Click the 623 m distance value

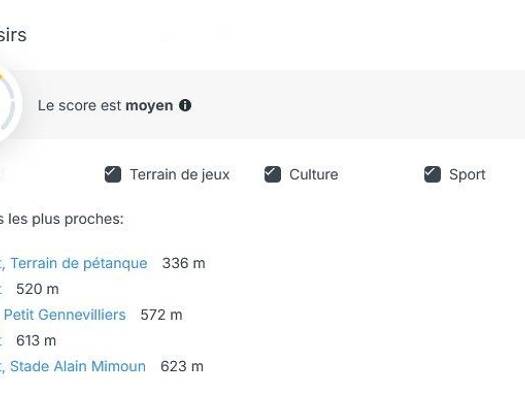(x=182, y=367)
